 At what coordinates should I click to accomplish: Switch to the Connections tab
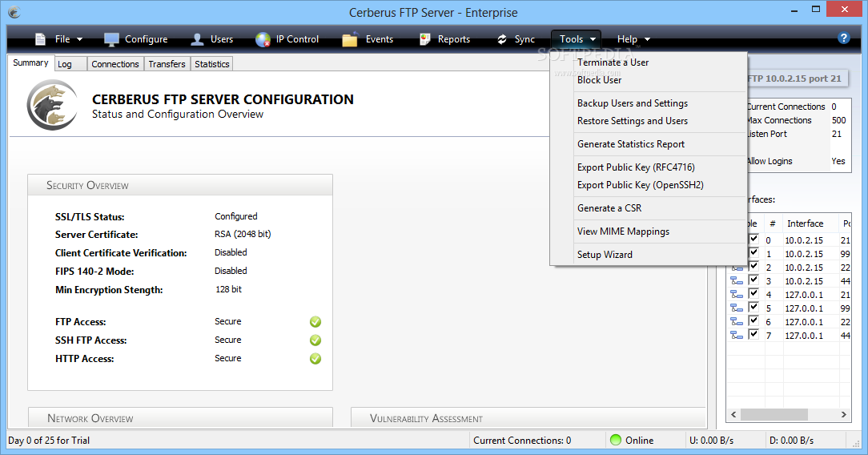pyautogui.click(x=115, y=64)
